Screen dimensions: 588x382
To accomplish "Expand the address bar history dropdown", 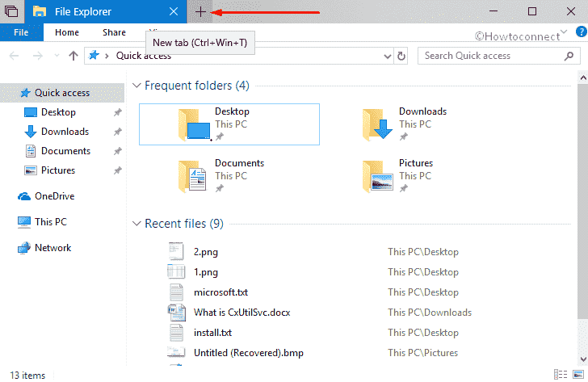I will [x=385, y=56].
